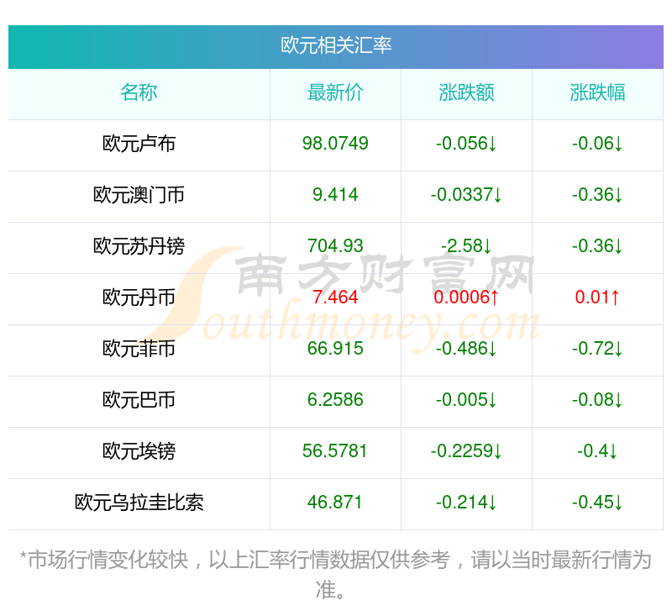Click the red percent change 0.01↑

597,297
